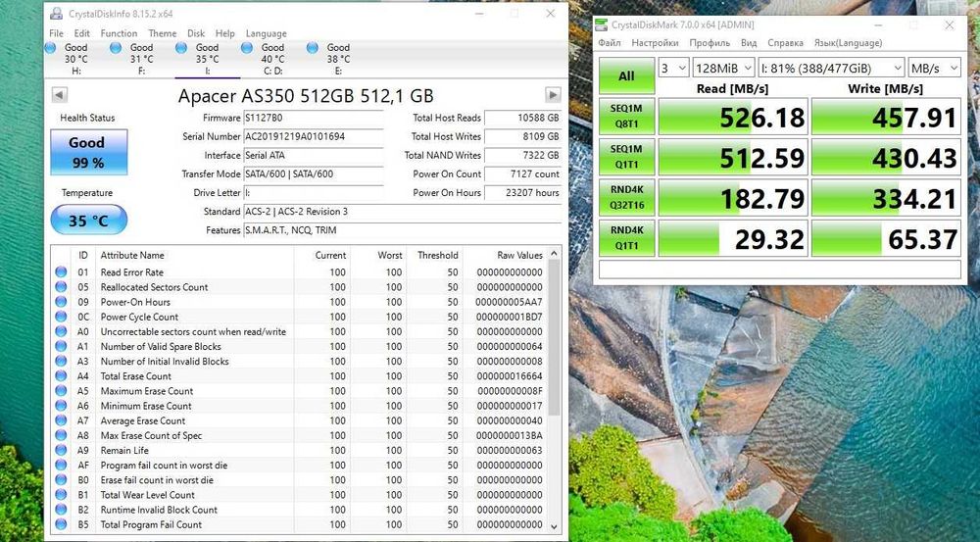Run the RND4K Q32T16 test

point(626,198)
